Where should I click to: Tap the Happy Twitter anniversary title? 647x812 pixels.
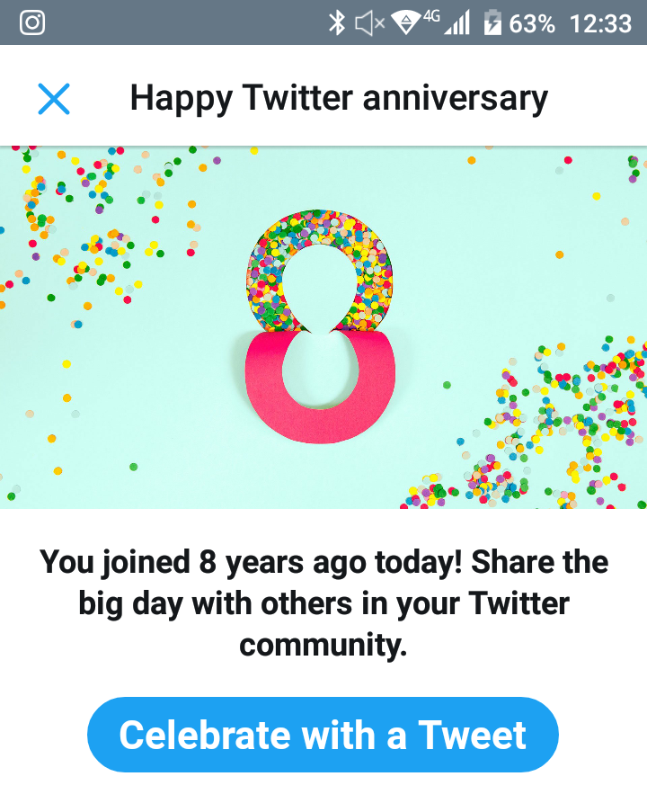point(339,98)
